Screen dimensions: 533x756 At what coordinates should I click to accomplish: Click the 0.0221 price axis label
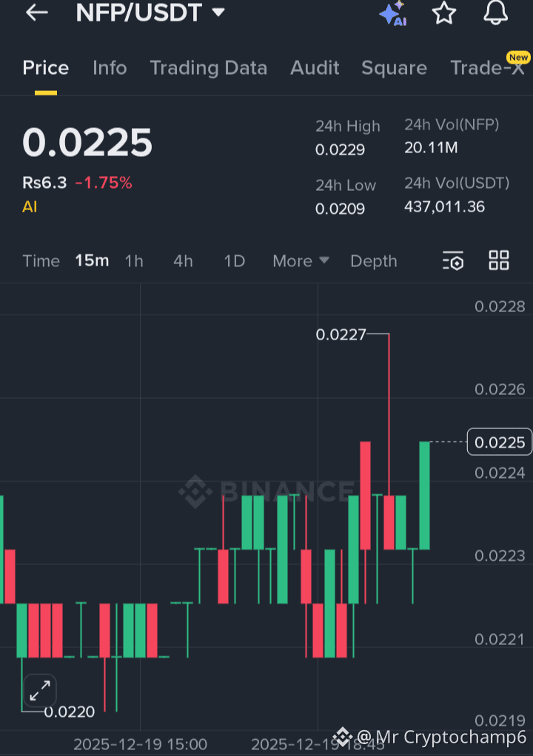500,639
